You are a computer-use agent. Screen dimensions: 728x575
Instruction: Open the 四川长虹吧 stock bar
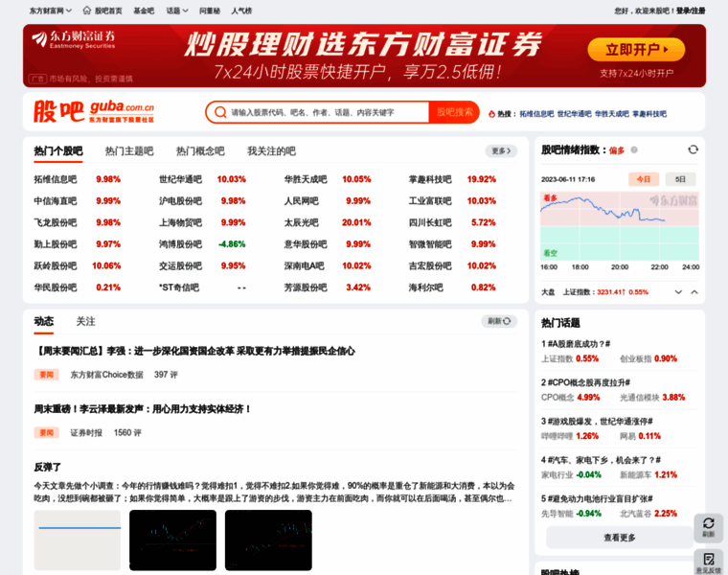click(430, 222)
